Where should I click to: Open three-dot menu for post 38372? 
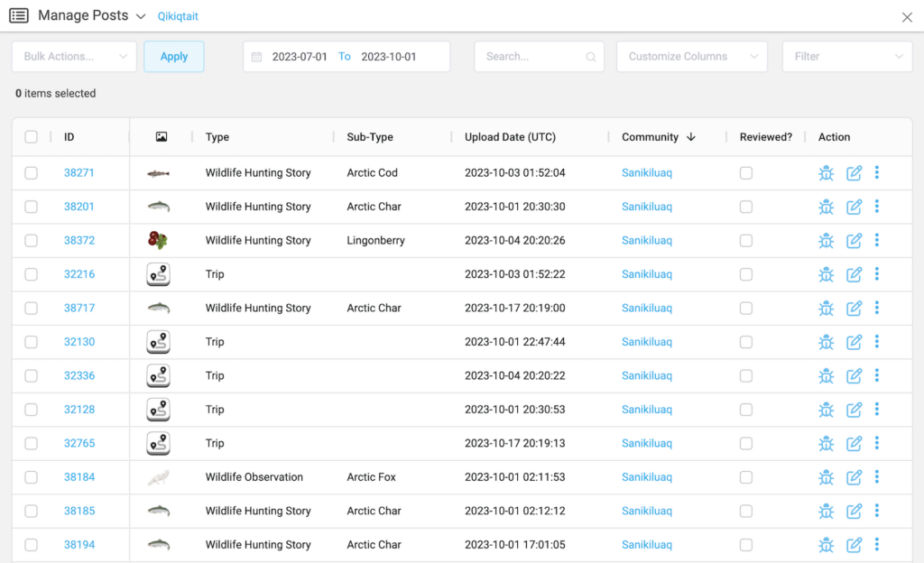click(x=877, y=240)
